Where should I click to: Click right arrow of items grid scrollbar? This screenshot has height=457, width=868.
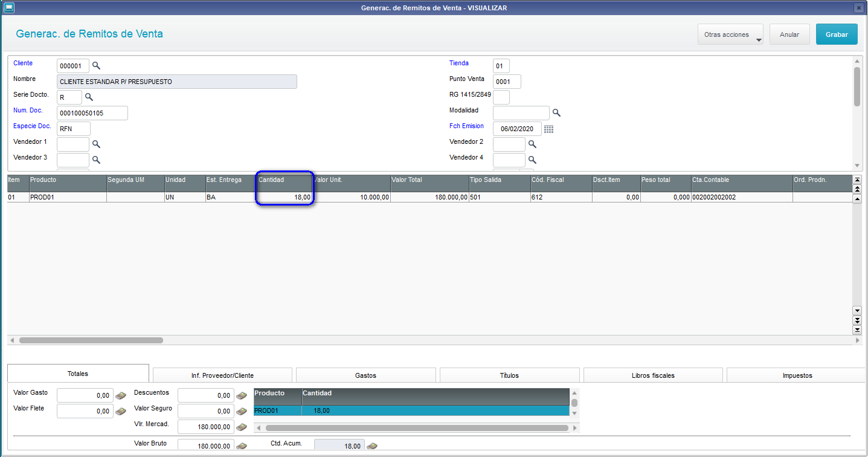[x=858, y=340]
